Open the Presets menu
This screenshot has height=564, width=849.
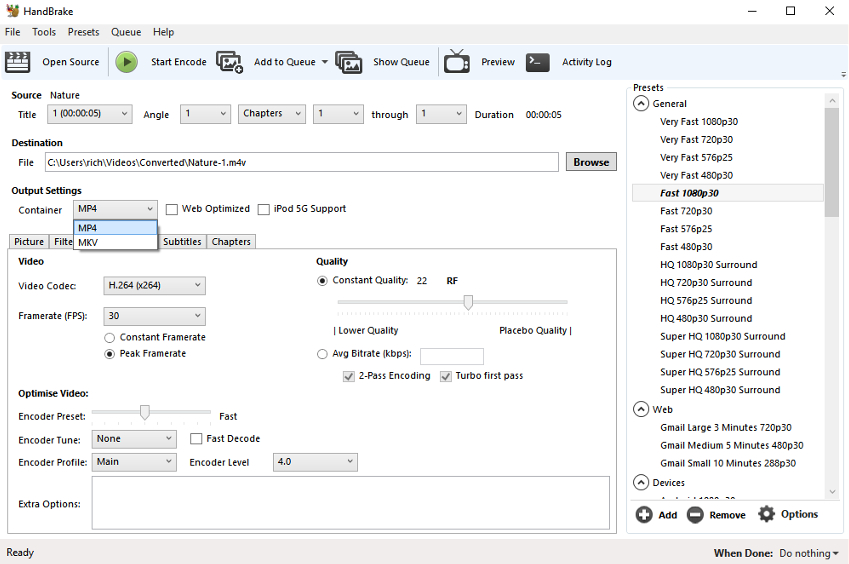point(83,32)
